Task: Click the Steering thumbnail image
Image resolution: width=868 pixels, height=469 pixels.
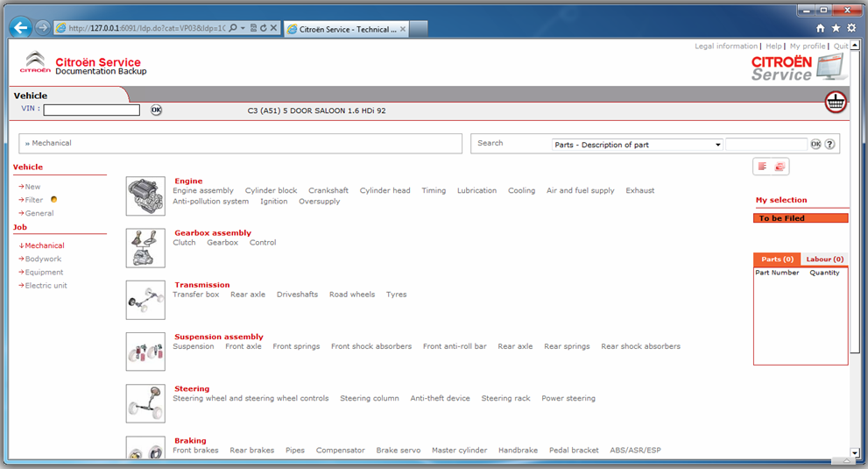Action: coord(145,403)
